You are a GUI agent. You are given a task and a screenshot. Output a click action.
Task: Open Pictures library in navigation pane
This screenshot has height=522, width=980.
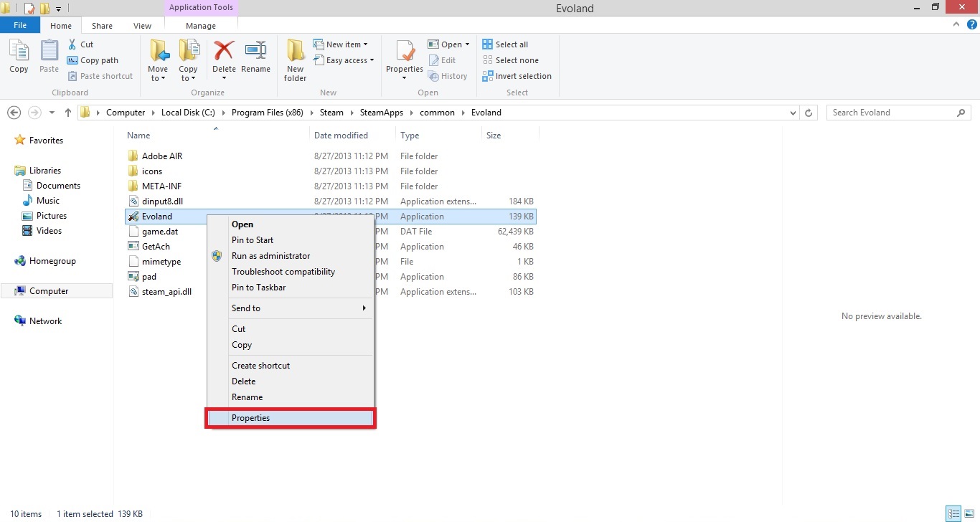pos(52,216)
